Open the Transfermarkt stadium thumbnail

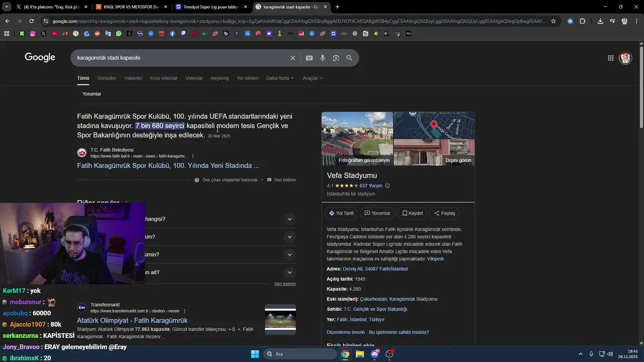pyautogui.click(x=280, y=319)
